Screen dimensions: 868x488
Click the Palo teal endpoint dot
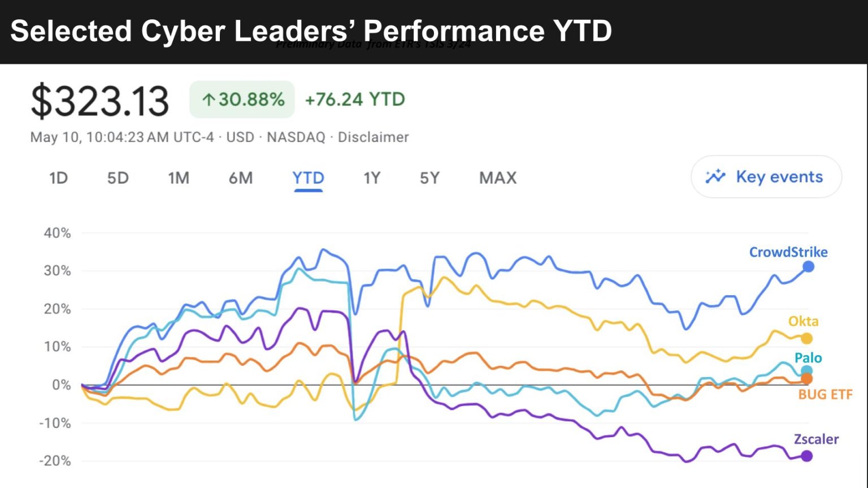click(806, 371)
